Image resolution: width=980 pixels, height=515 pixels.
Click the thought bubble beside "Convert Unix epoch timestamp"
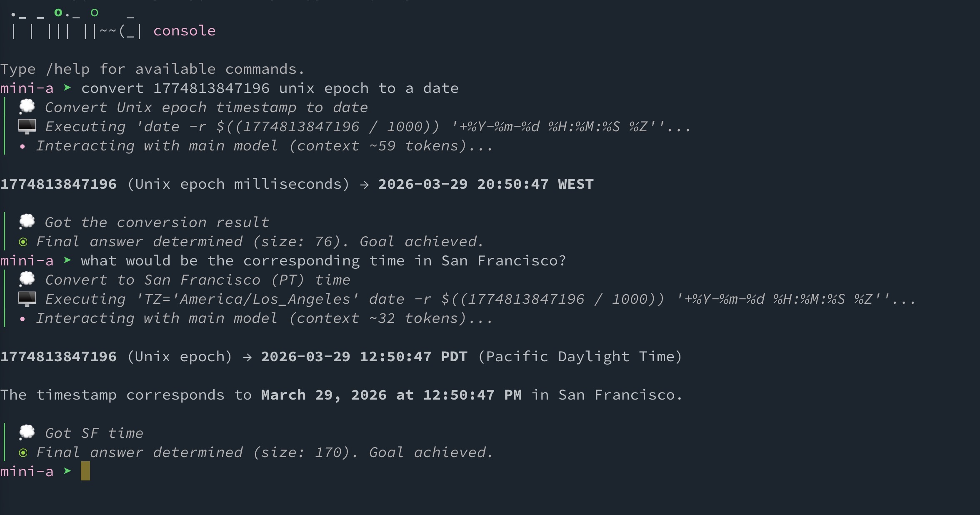pos(27,107)
